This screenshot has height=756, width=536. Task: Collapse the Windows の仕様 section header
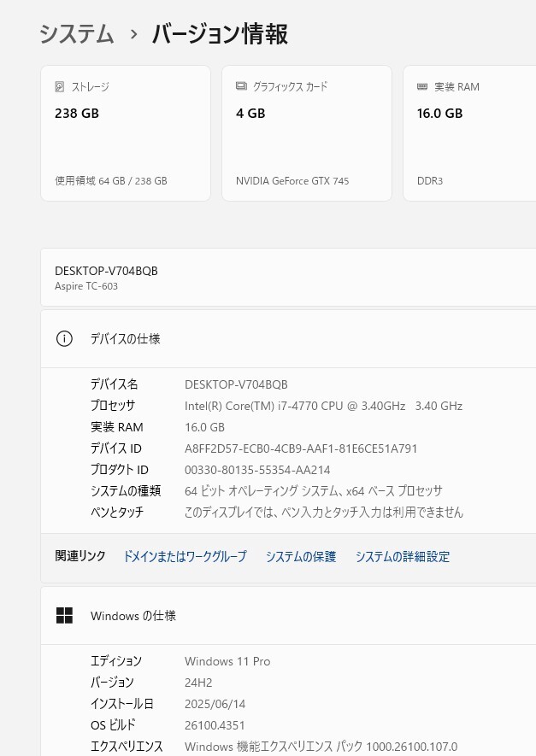click(x=288, y=616)
